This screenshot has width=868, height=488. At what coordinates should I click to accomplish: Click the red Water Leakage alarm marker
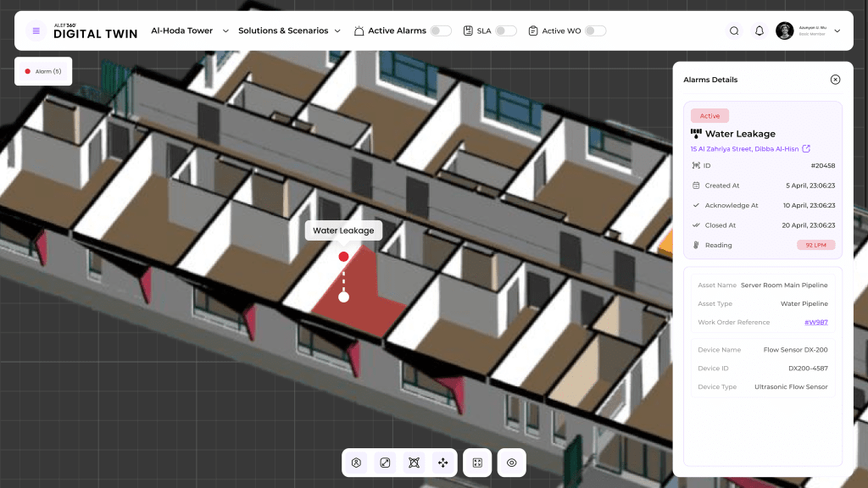(343, 256)
